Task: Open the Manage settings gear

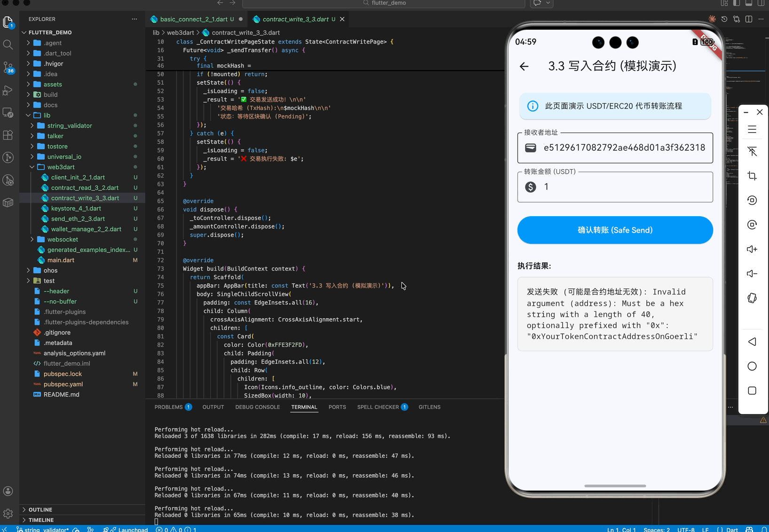Action: click(8, 514)
